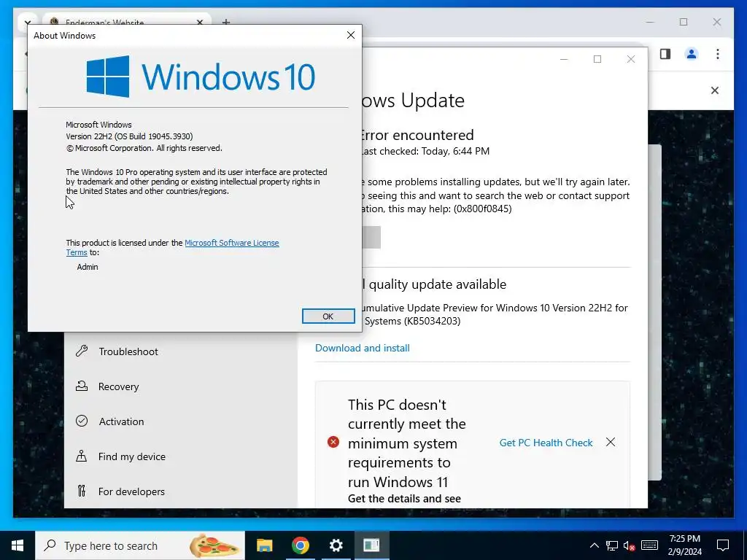Screen dimensions: 747x560
Task: Click the Windows 10 logo in dialog
Action: (201, 76)
